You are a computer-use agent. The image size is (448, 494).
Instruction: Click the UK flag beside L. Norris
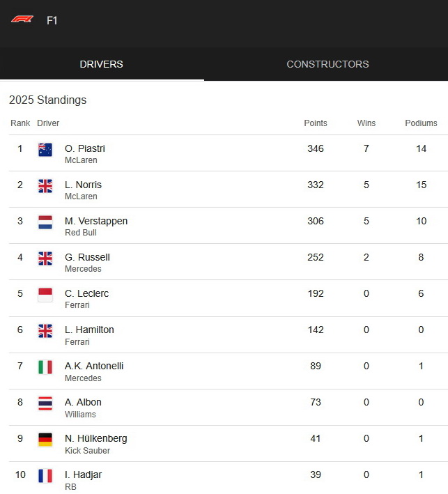click(x=45, y=185)
